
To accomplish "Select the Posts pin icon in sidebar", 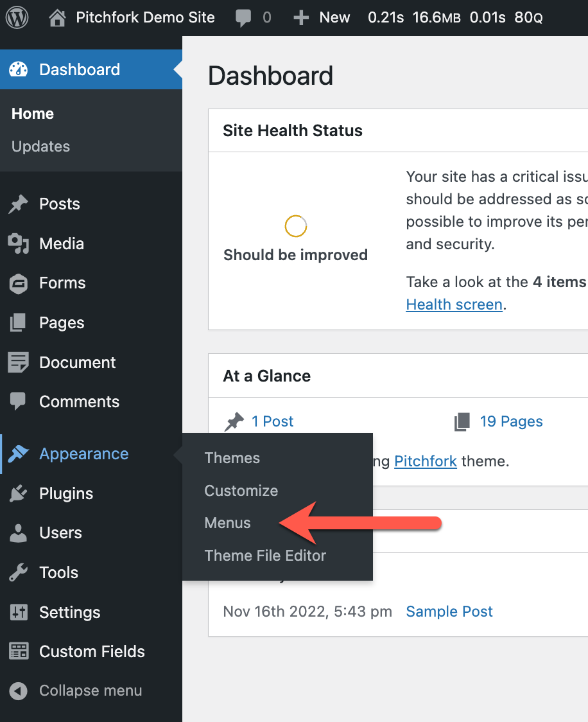I will pos(19,204).
